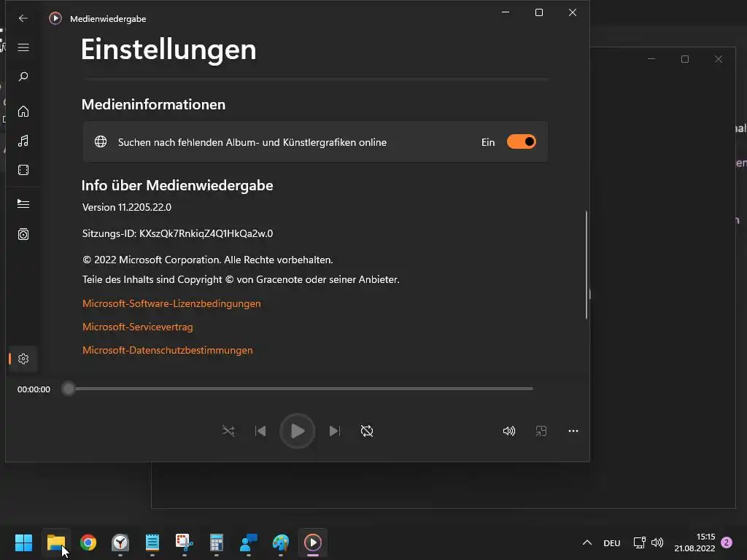Select the settings gear in the sidebar

click(23, 359)
